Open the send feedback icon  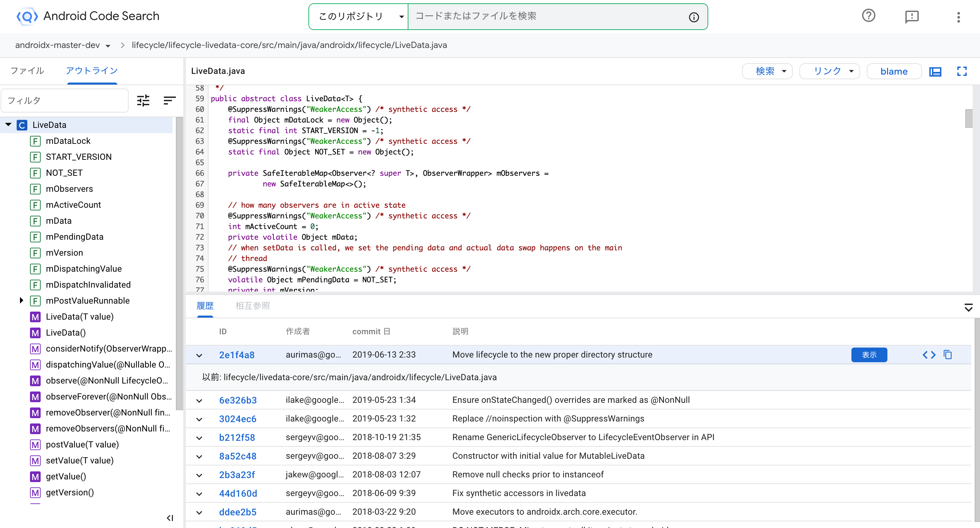tap(911, 16)
